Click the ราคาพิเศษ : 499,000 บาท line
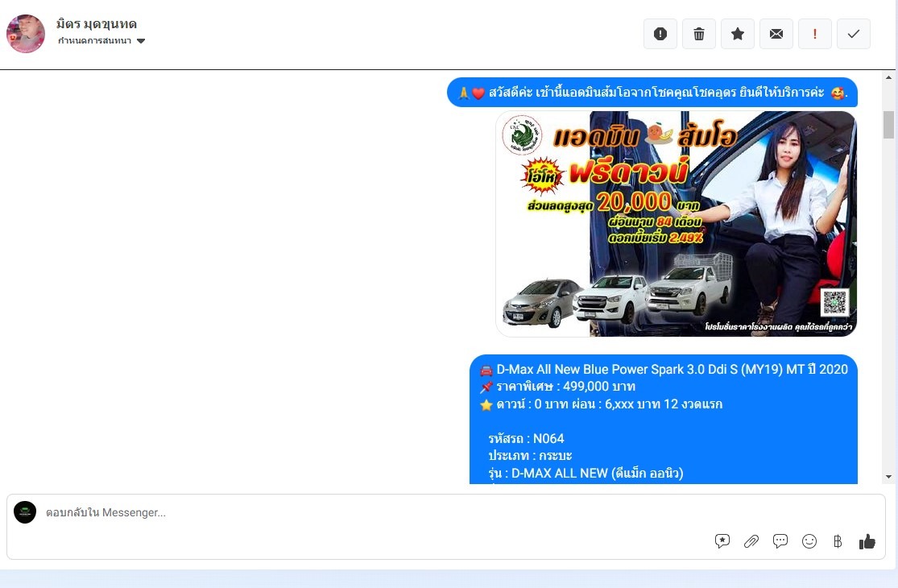 click(558, 387)
